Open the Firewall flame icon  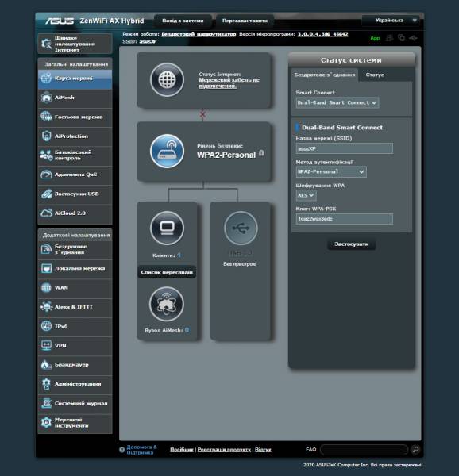47,365
